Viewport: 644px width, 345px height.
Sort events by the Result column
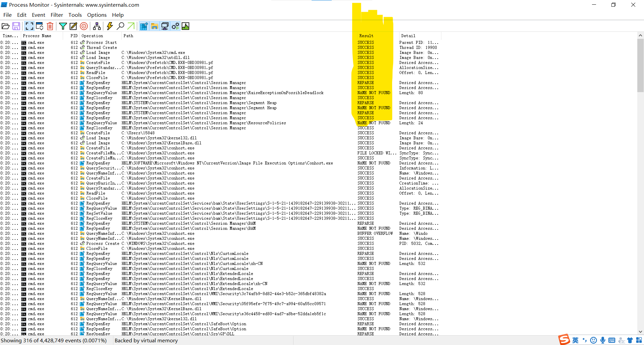click(x=366, y=36)
